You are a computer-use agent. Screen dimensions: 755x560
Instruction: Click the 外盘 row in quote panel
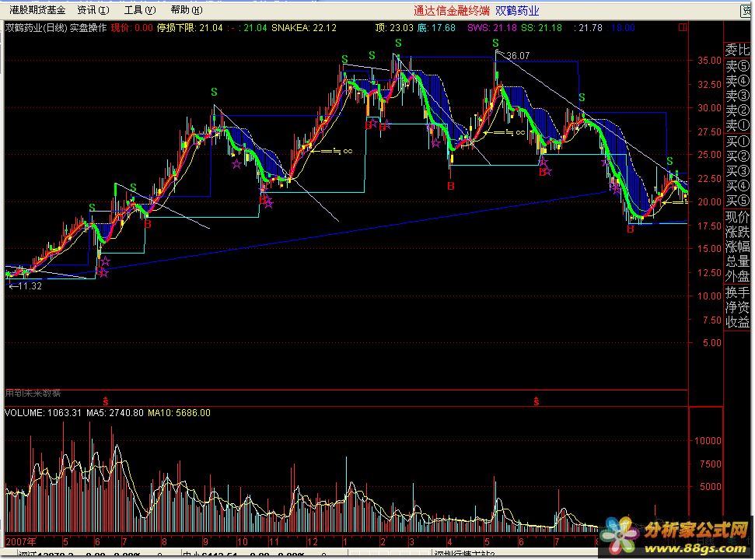click(x=737, y=276)
